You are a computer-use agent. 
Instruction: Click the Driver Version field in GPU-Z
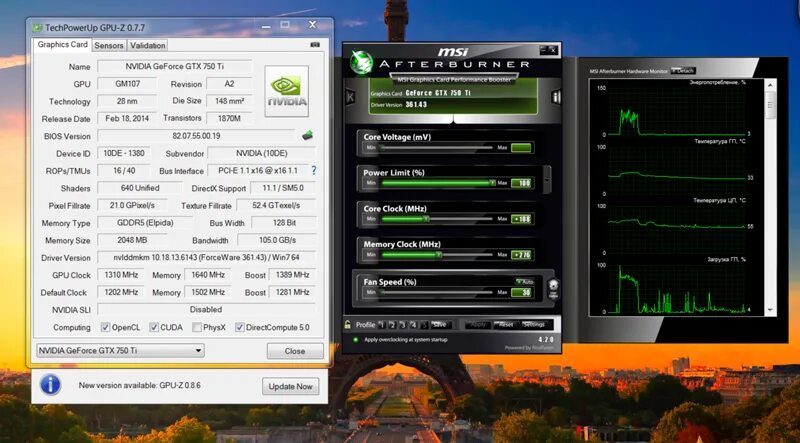coord(206,257)
